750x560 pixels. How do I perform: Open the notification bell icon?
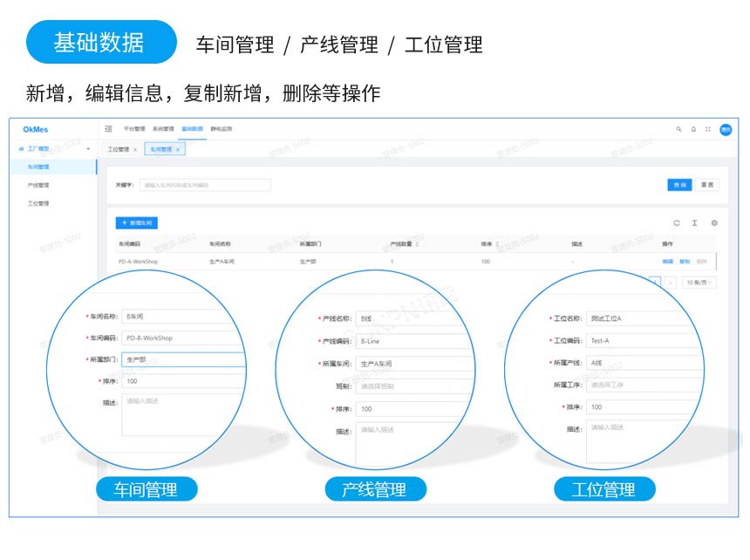692,129
